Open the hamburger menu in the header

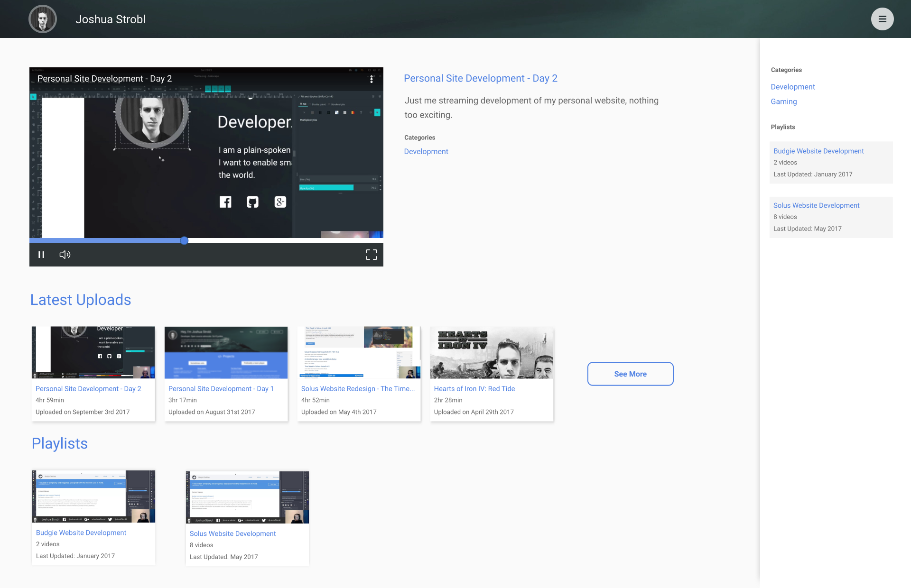click(882, 19)
